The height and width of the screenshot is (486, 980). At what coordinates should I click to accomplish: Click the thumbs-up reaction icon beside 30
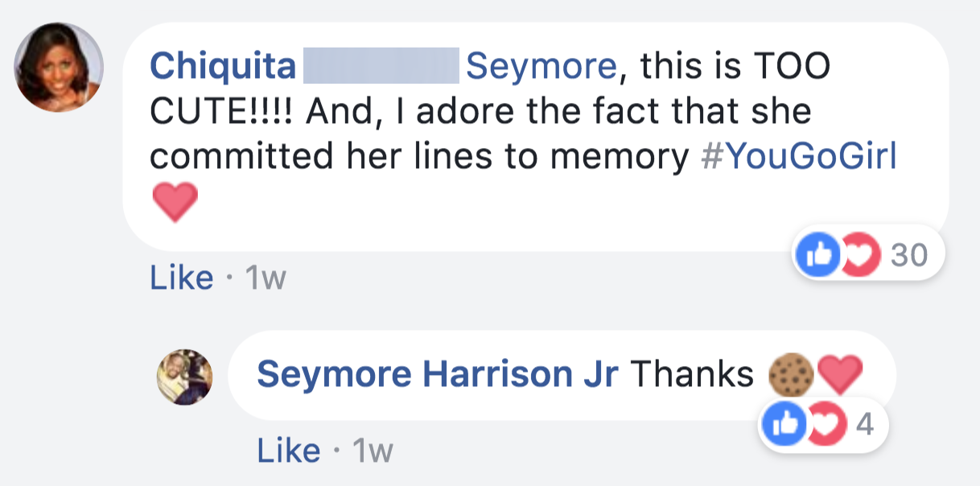point(813,256)
